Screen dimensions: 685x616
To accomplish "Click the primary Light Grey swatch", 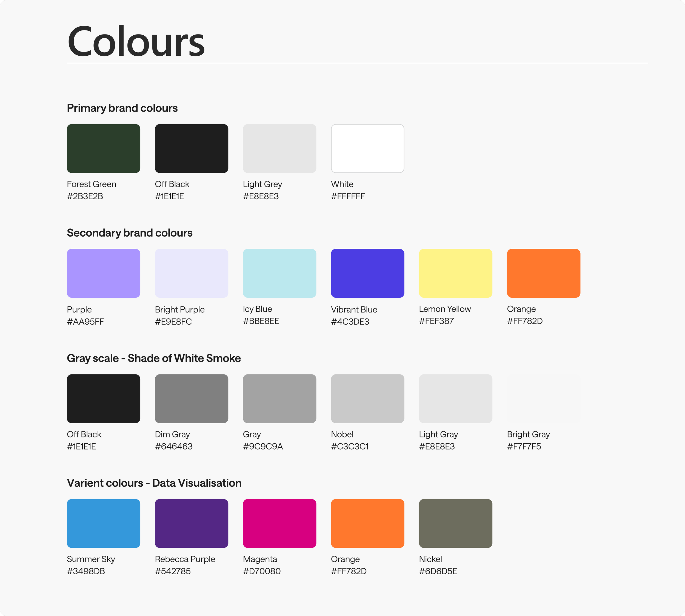I will tap(279, 148).
